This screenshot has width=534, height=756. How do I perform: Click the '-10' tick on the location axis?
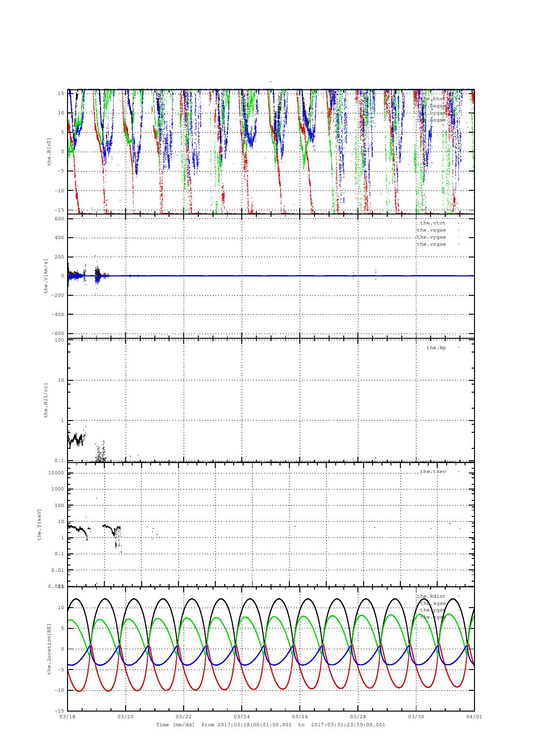click(x=59, y=690)
